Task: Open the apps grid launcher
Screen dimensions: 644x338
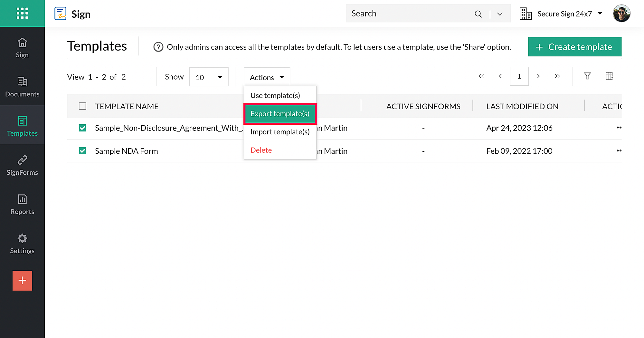Action: click(x=22, y=13)
